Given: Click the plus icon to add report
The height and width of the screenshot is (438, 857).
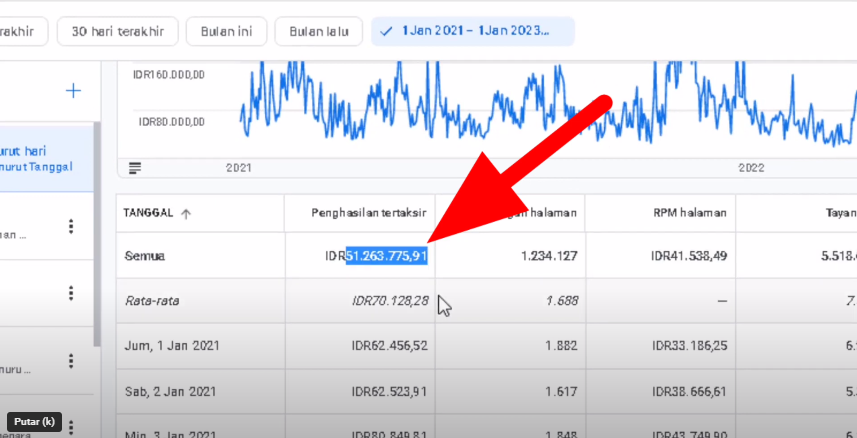Looking at the screenshot, I should 73,91.
